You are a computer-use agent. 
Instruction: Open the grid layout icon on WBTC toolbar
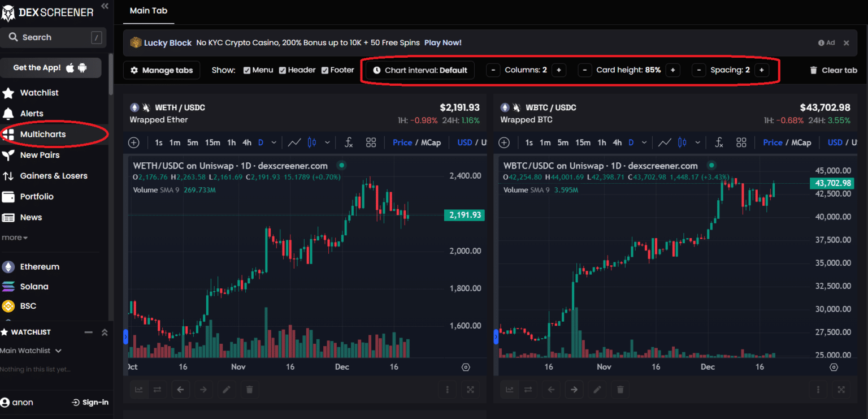[x=741, y=142]
